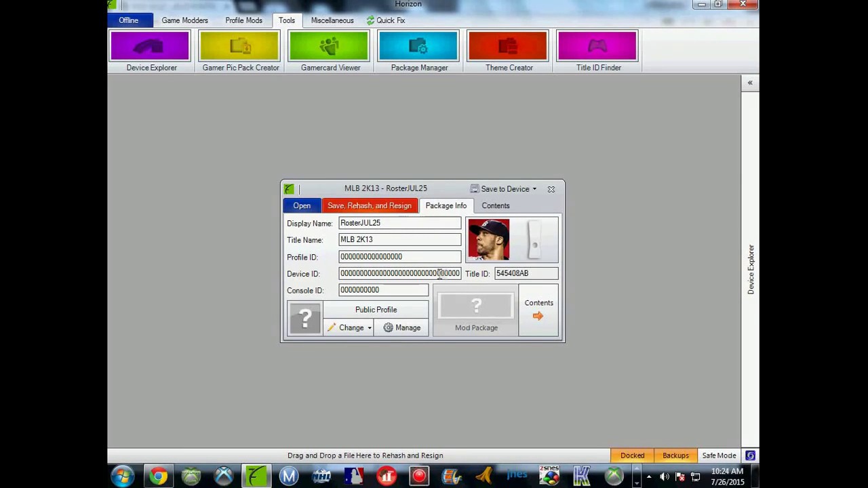Open the Change dropdown arrow
The height and width of the screenshot is (488, 868).
370,328
